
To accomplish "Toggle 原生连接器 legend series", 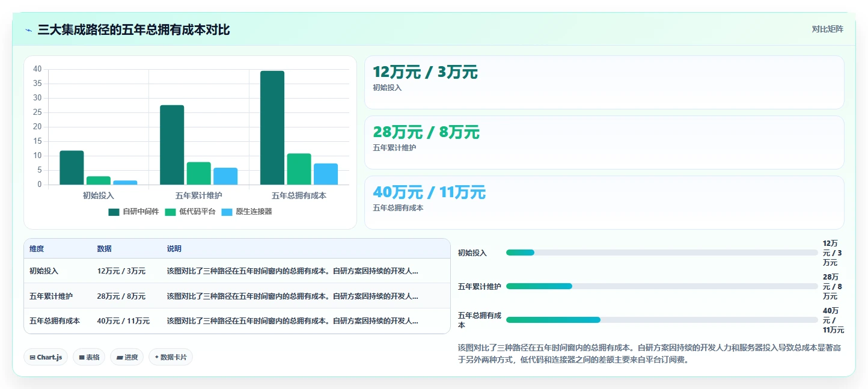I will tap(246, 212).
